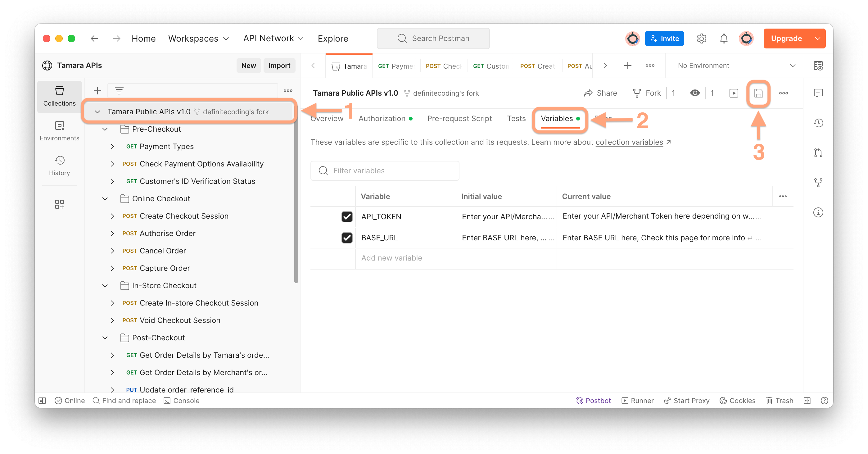Switch to the Authorization tab

point(382,119)
